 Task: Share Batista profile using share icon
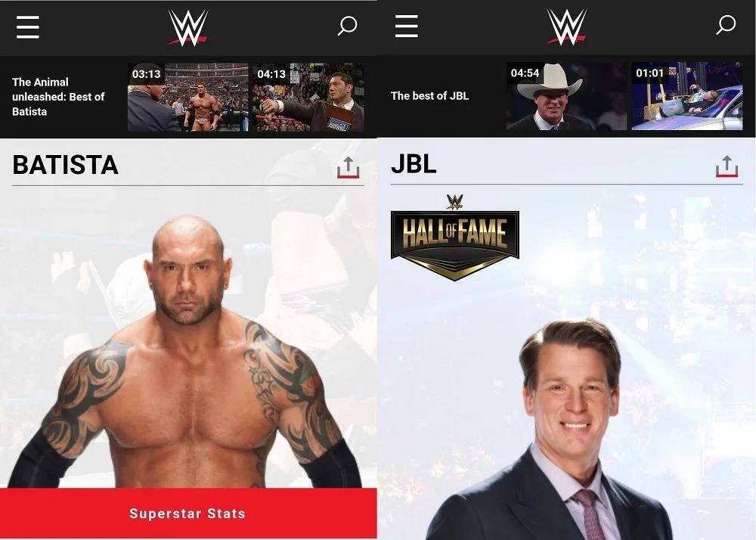pos(348,167)
